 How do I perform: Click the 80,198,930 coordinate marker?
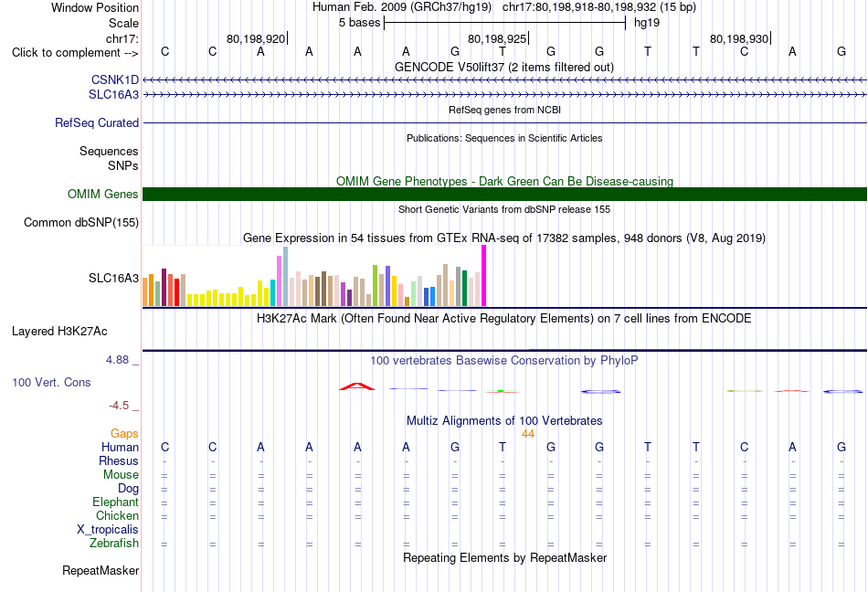pos(739,38)
